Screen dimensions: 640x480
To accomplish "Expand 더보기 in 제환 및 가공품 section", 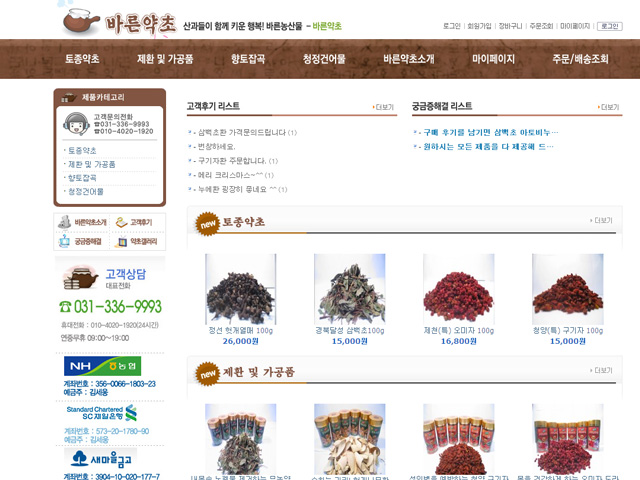I will coord(601,370).
